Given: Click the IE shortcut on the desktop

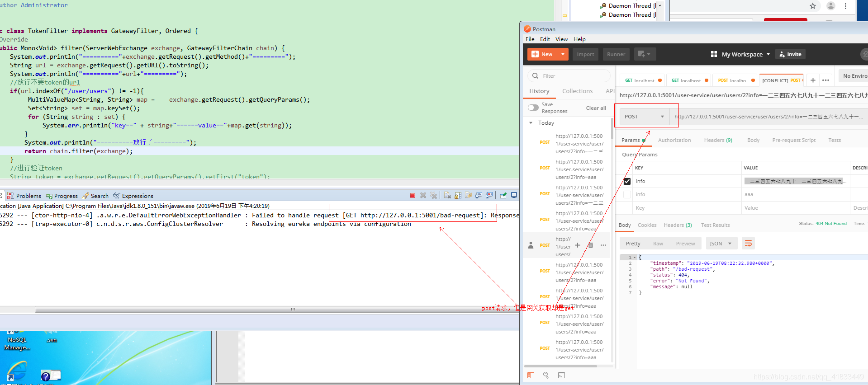Looking at the screenshot, I should click(x=17, y=371).
